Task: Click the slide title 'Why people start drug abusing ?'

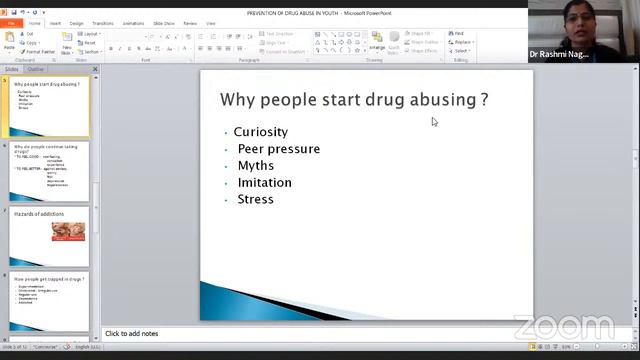Action: 354,100
